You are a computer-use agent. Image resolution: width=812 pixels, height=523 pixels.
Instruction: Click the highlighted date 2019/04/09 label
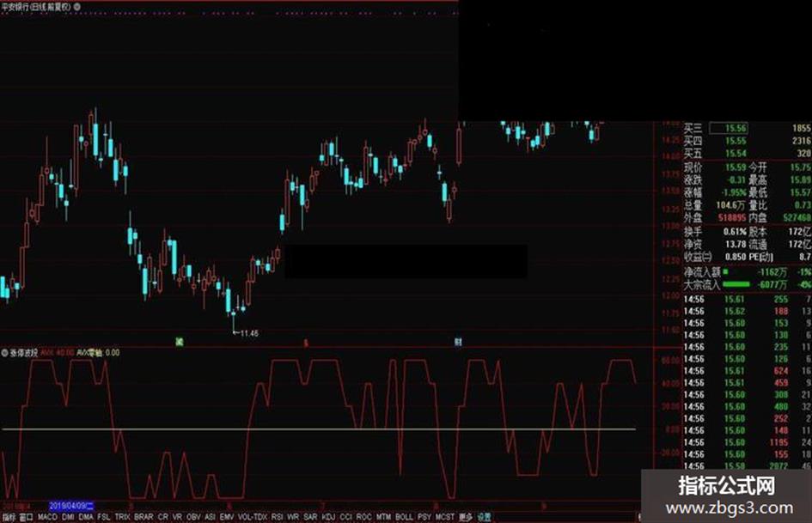[71, 506]
